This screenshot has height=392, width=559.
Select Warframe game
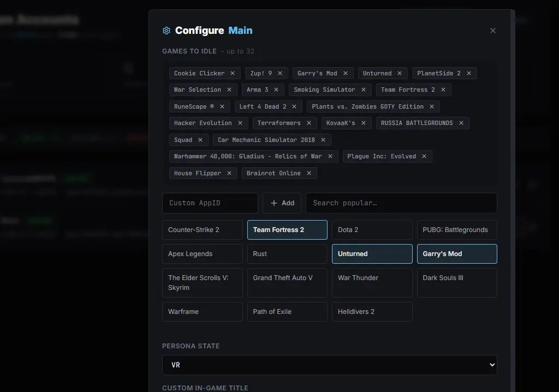point(203,312)
